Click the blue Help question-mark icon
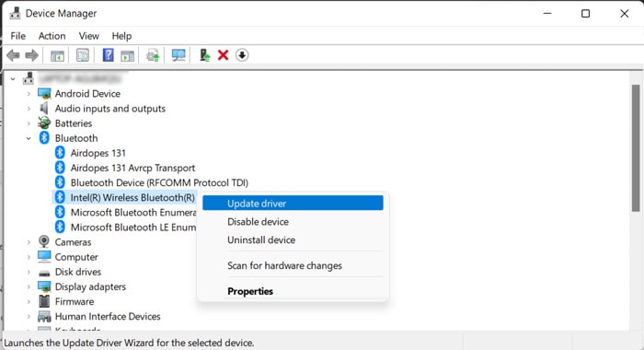Viewport: 644px width, 350px height. tap(108, 55)
